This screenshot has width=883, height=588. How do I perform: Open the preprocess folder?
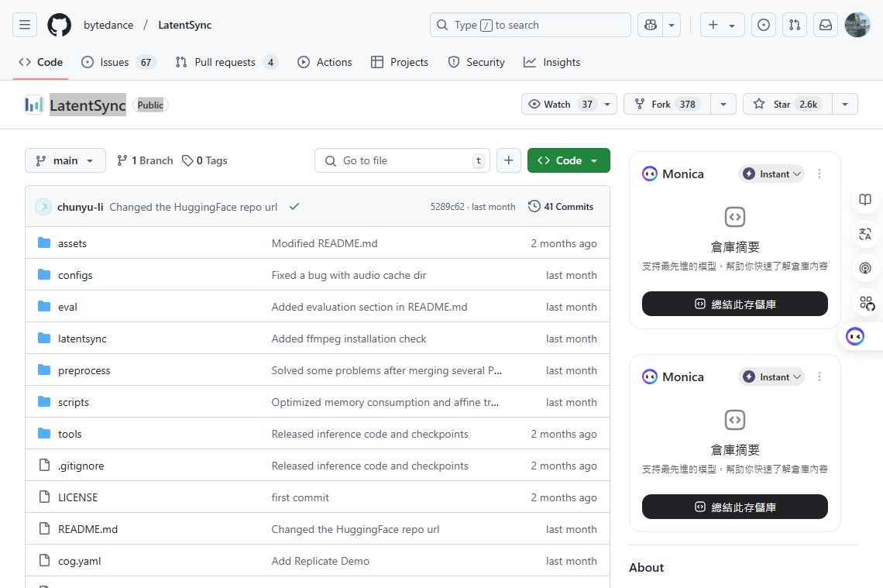(x=84, y=370)
